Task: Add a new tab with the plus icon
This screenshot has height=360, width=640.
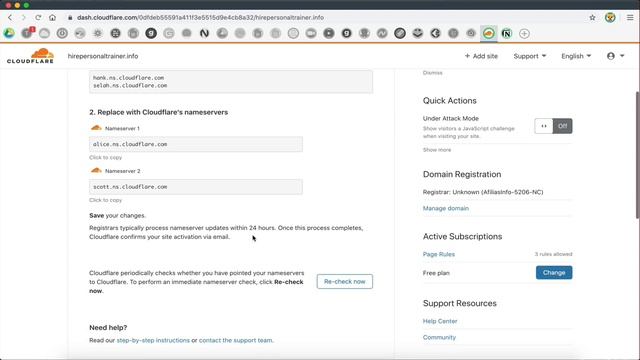Action: point(524,33)
